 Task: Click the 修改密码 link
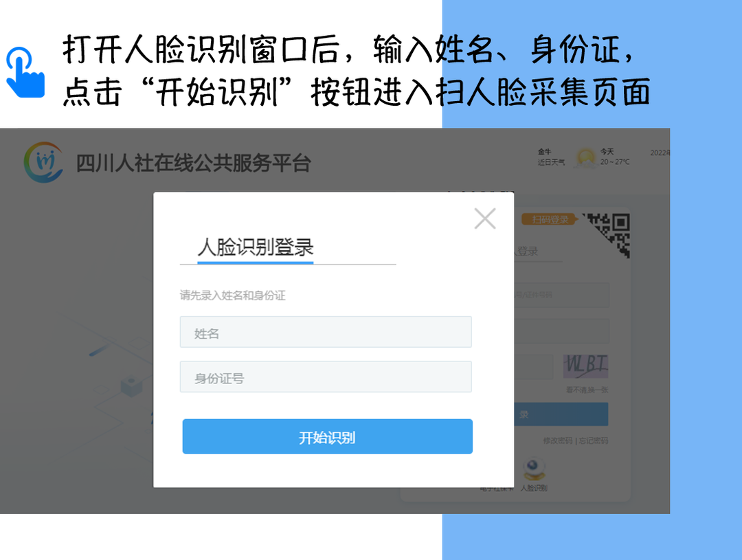(x=557, y=440)
